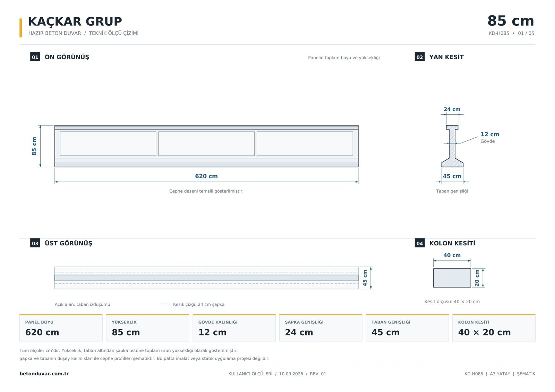
Task: Select the Gövde Kalınlığı 12 cm card
Action: [234, 328]
